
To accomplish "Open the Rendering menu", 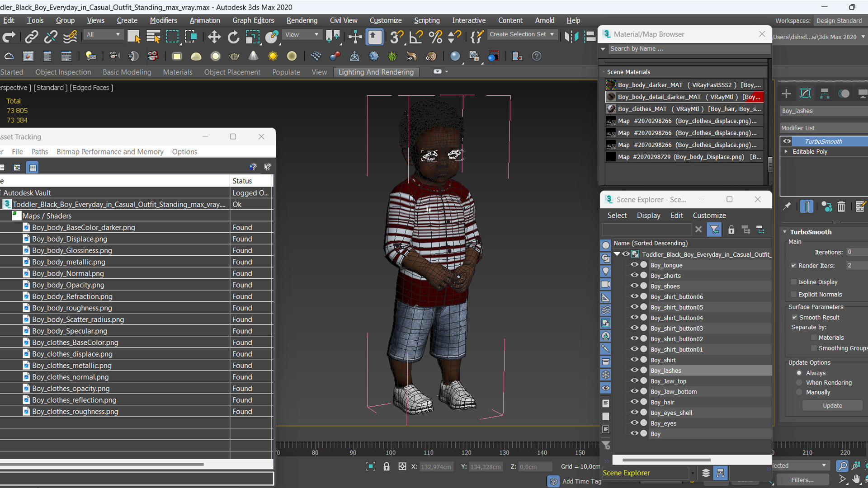I will pos(302,20).
